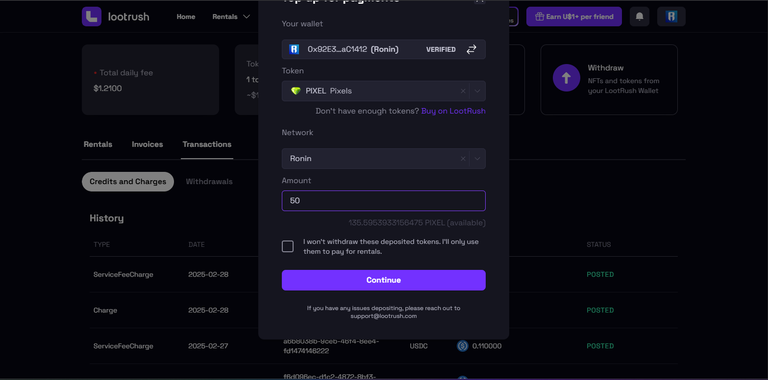Go to Home in the navbar
This screenshot has width=768, height=380.
point(186,17)
